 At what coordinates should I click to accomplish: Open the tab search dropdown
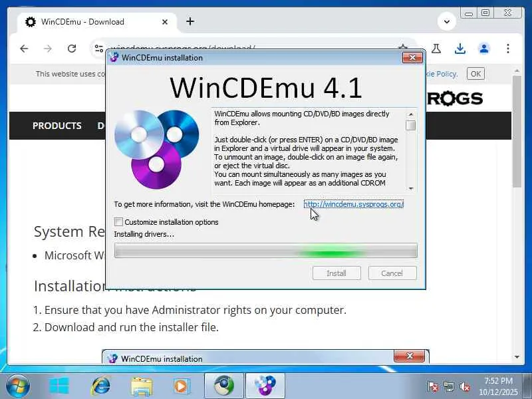pyautogui.click(x=447, y=21)
